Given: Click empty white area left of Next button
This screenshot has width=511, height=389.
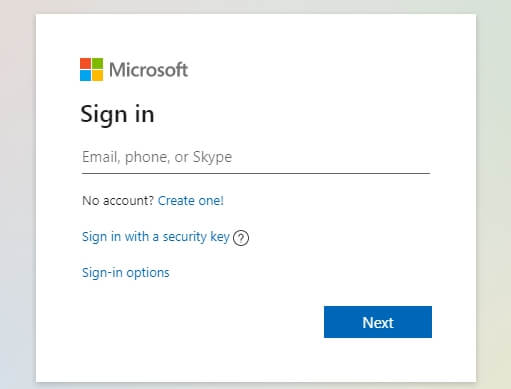Looking at the screenshot, I should (200, 322).
